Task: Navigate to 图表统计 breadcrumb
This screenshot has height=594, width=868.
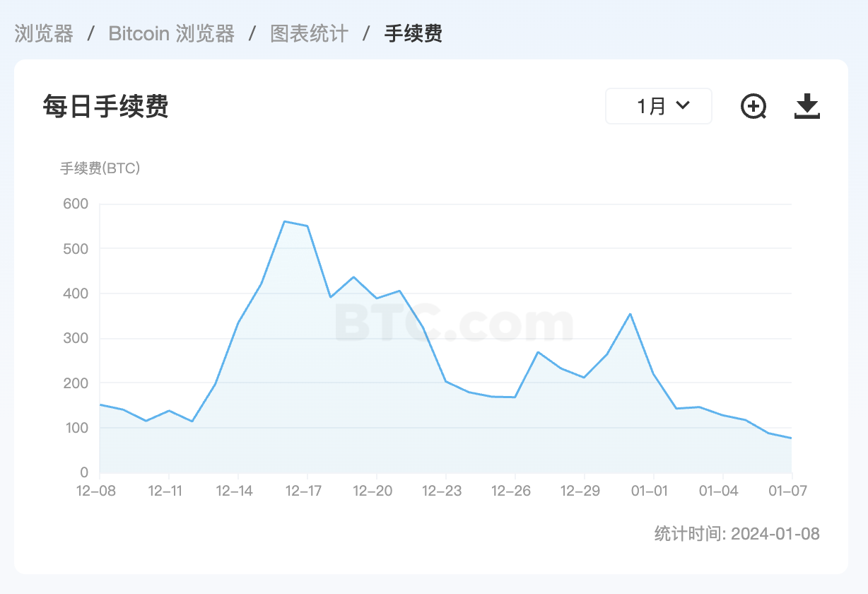Action: tap(310, 33)
